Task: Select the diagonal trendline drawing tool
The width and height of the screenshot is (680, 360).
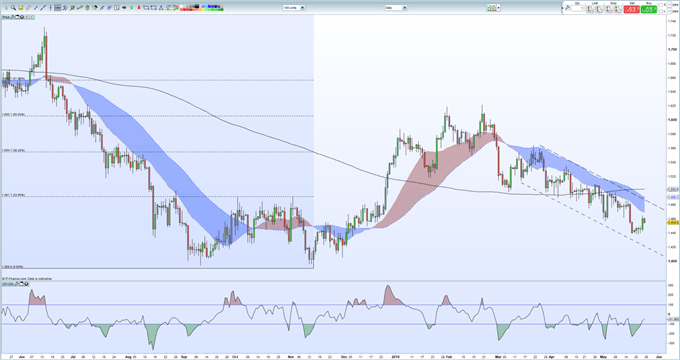Action: point(43,8)
